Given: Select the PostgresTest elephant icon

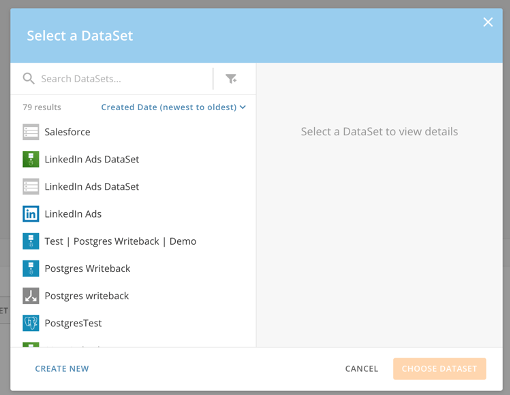Looking at the screenshot, I should click(x=31, y=323).
